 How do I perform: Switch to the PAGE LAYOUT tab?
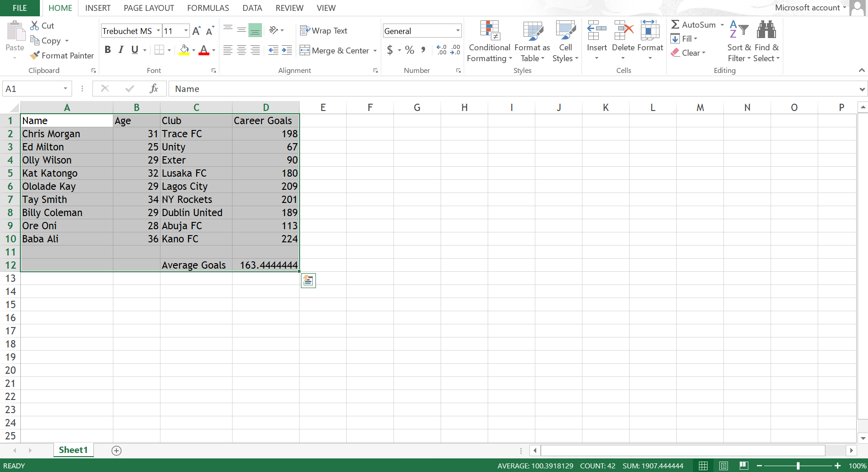point(149,8)
